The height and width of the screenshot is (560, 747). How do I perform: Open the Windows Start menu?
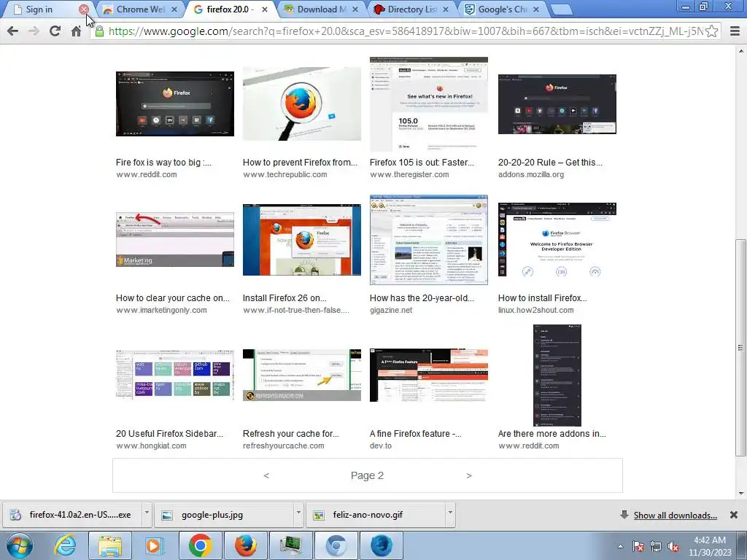(20, 545)
